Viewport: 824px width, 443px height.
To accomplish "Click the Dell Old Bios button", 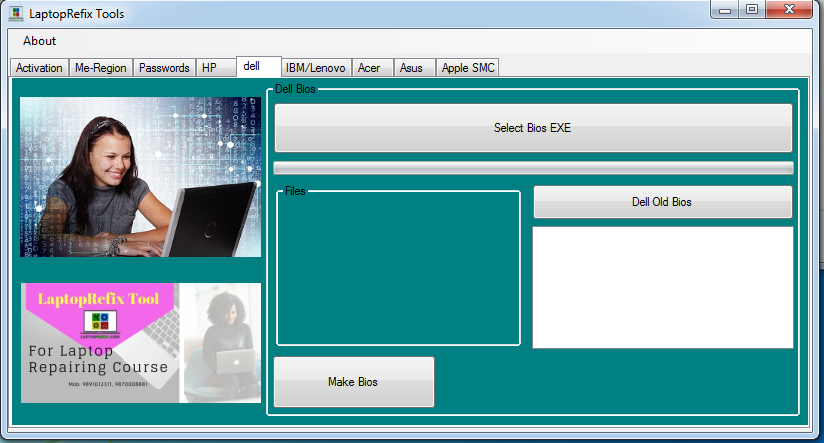I will click(662, 202).
